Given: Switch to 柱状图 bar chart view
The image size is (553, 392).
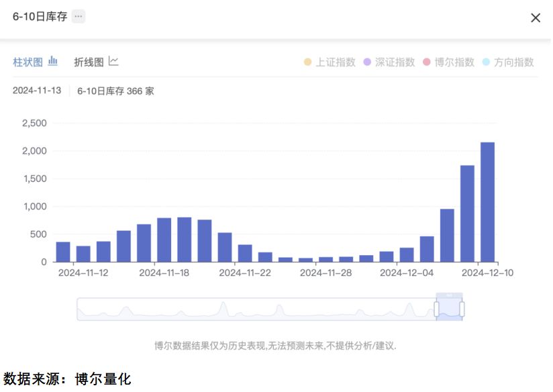Looking at the screenshot, I should pyautogui.click(x=28, y=62).
